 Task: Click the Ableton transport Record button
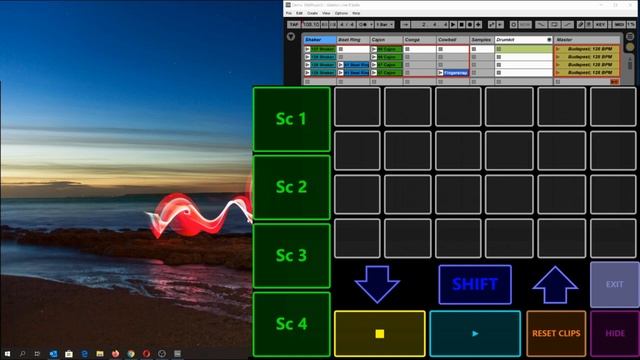(470, 25)
